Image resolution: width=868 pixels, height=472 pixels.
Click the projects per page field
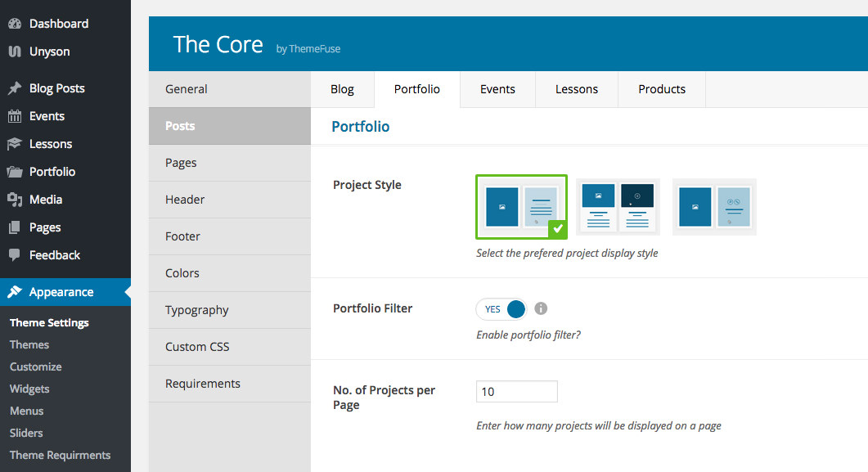pyautogui.click(x=516, y=392)
